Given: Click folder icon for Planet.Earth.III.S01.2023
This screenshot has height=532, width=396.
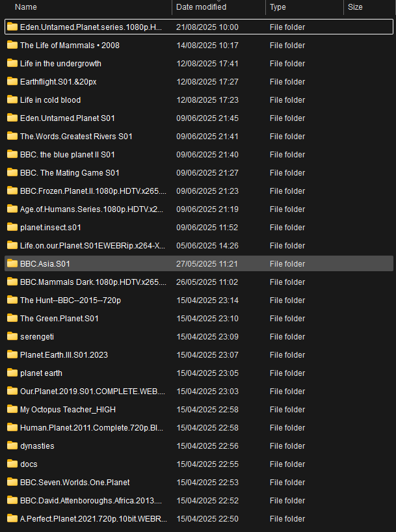Looking at the screenshot, I should [12, 355].
